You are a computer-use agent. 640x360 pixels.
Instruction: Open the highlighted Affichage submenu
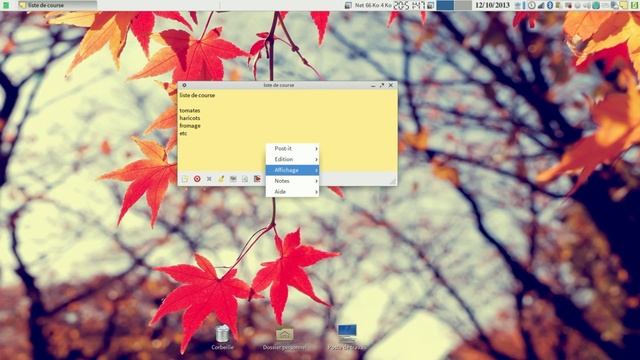click(x=292, y=170)
